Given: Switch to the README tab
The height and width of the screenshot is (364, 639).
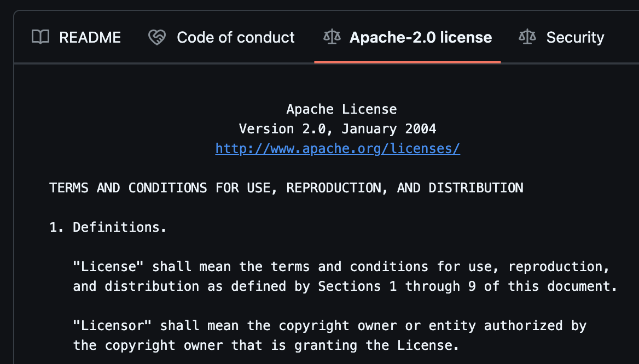Looking at the screenshot, I should (x=90, y=37).
